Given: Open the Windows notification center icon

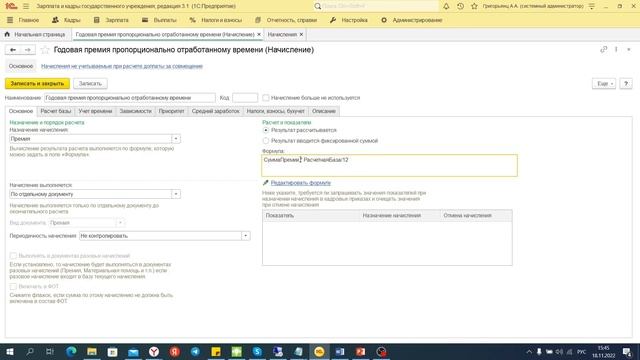Looking at the screenshot, I should click(x=627, y=352).
